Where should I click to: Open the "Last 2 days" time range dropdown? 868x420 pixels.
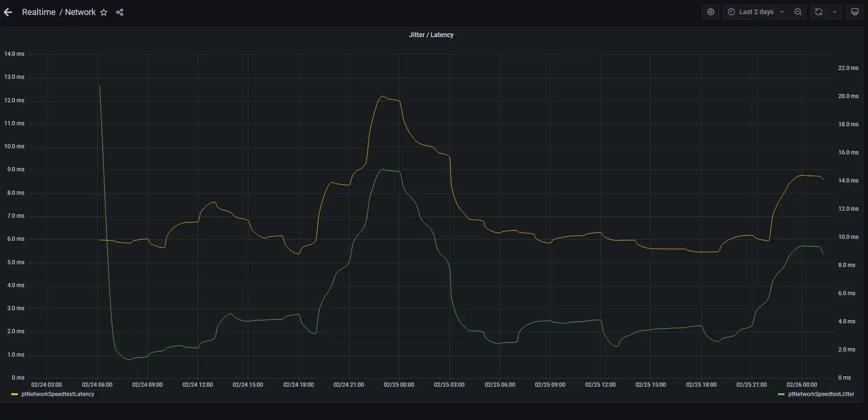(x=756, y=12)
